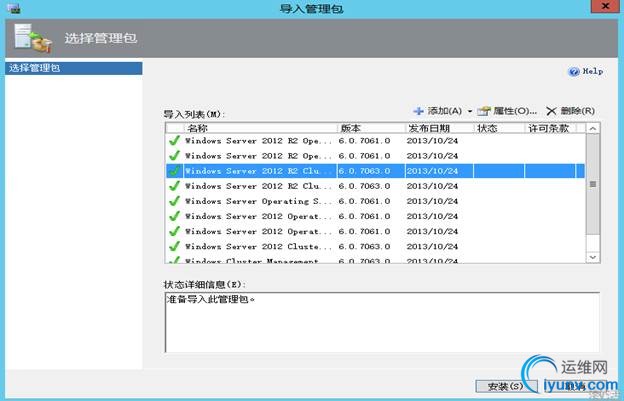Click the import list scrollbar down arrow
Screen dimensions: 624x401
point(593,257)
